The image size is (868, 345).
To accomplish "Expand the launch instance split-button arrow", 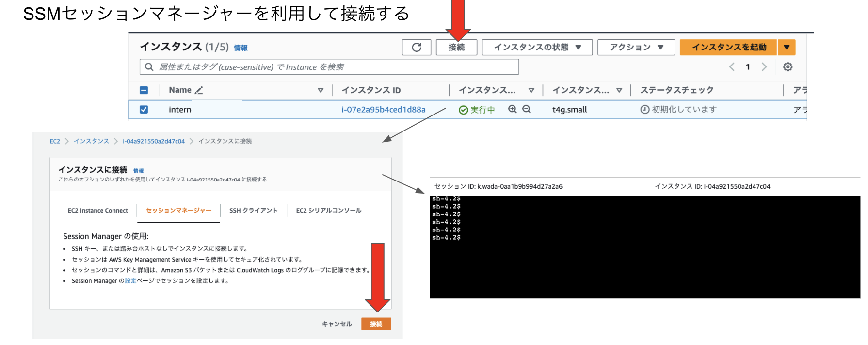I will pyautogui.click(x=787, y=47).
